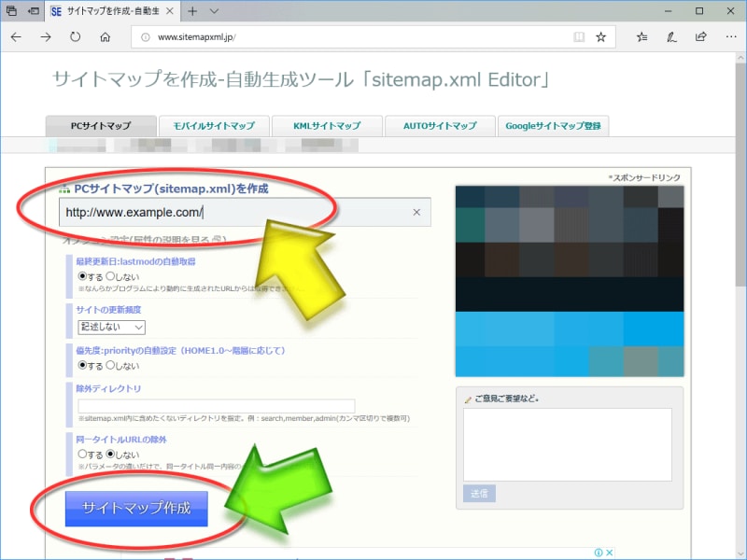747x560 pixels.
Task: Open Reading view book icon
Action: (x=579, y=37)
